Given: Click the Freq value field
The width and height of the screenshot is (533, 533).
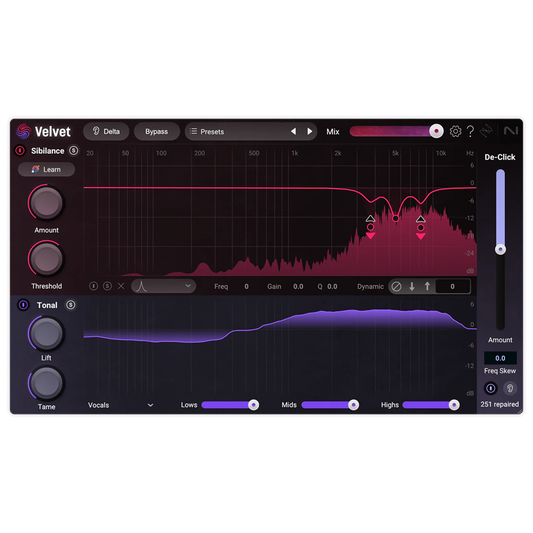Looking at the screenshot, I should click(246, 287).
